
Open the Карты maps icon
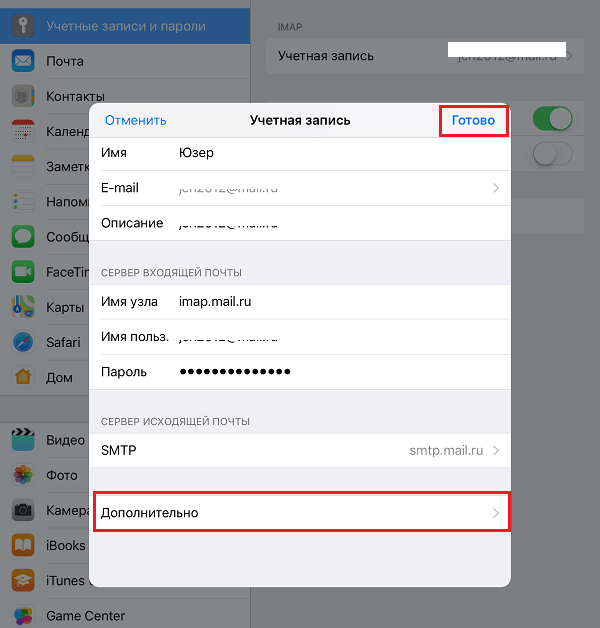(x=23, y=307)
